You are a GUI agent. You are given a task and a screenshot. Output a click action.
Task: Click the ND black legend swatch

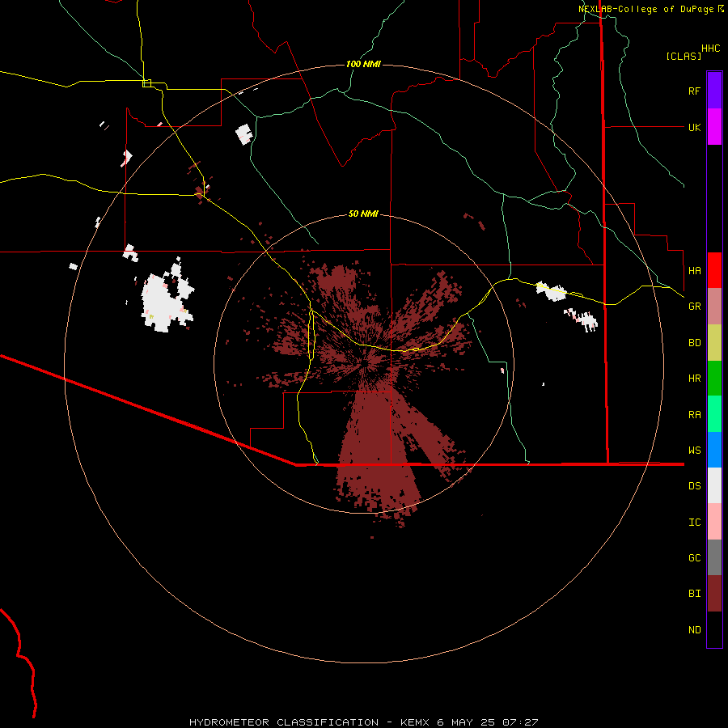click(714, 629)
